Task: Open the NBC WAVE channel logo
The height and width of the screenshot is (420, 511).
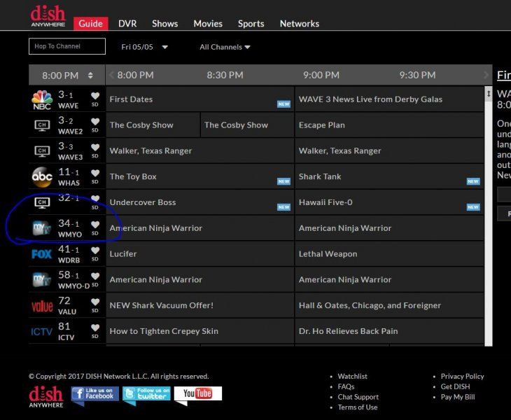Action: coord(42,99)
